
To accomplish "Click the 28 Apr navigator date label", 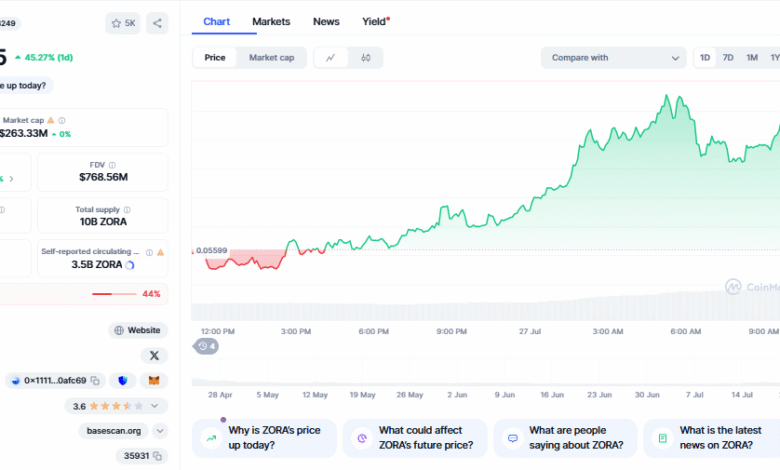I will [220, 395].
